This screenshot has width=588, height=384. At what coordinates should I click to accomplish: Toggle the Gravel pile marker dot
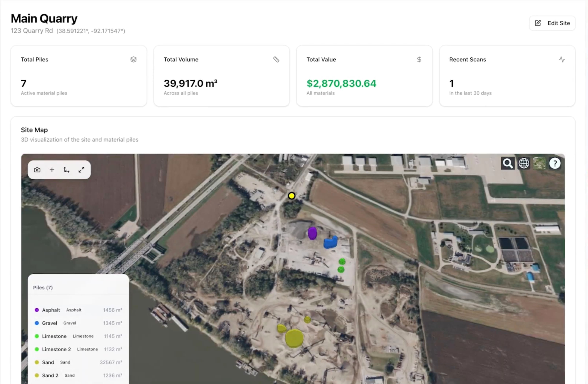tap(37, 323)
